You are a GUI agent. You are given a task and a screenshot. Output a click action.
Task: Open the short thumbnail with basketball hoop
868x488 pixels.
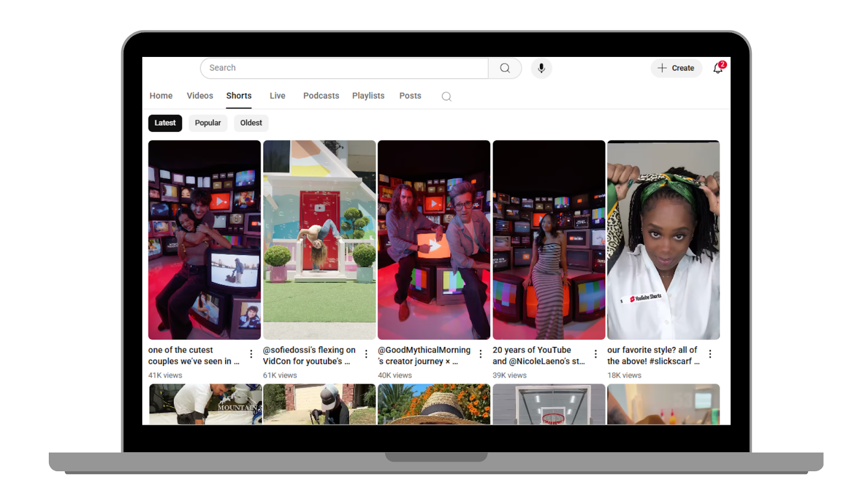pyautogui.click(x=549, y=404)
